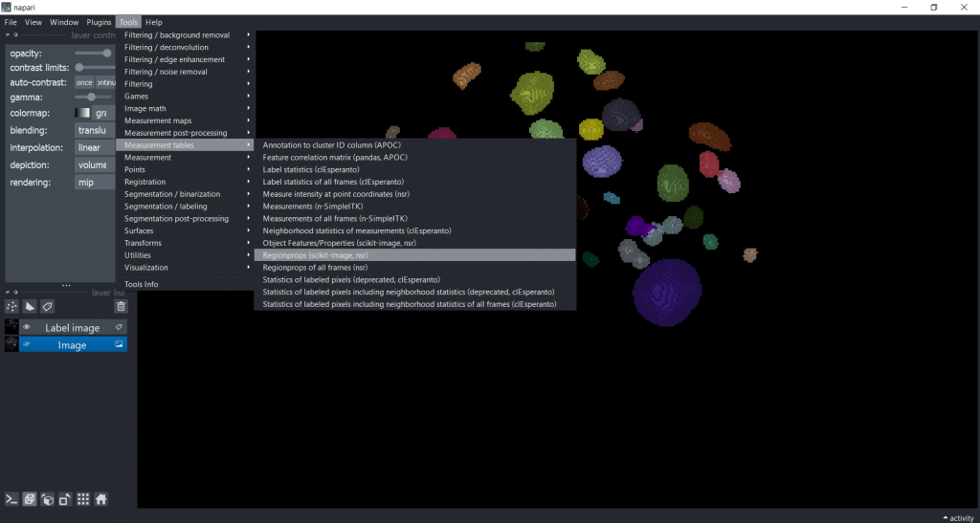
Task: Click the new shapes layer icon
Action: point(30,306)
